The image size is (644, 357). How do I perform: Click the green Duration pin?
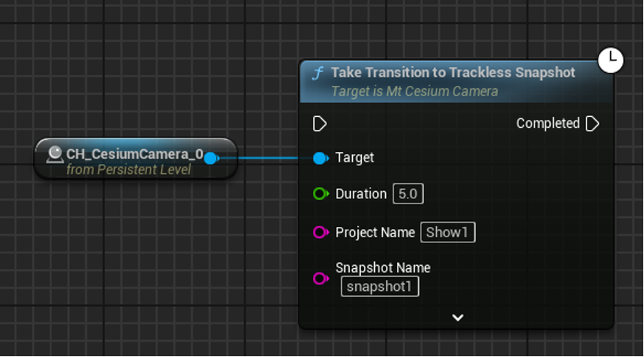pos(321,194)
